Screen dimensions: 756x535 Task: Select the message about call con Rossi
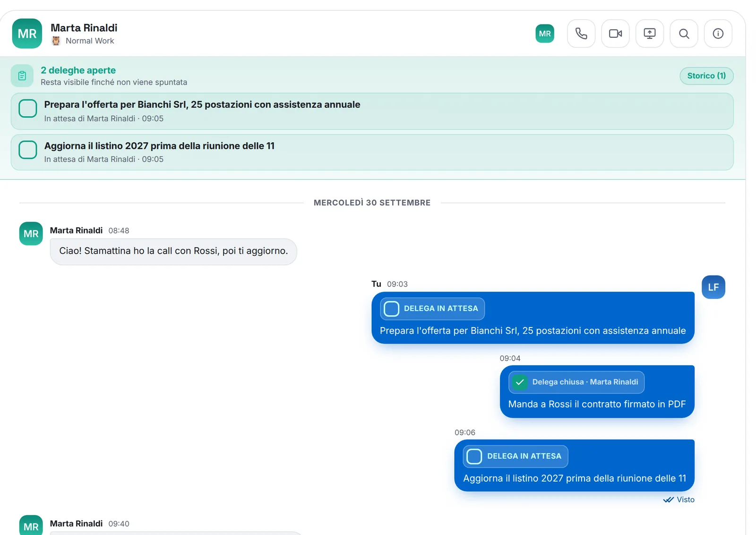173,251
